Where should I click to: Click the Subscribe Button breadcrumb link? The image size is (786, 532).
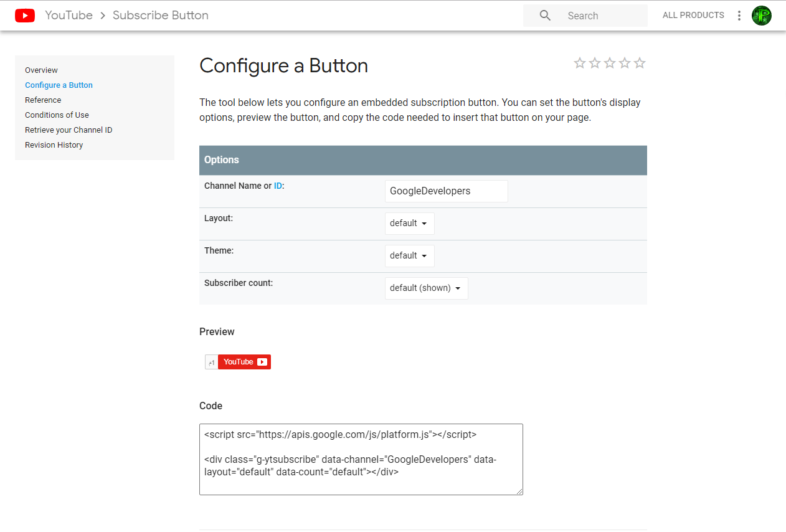tap(161, 16)
